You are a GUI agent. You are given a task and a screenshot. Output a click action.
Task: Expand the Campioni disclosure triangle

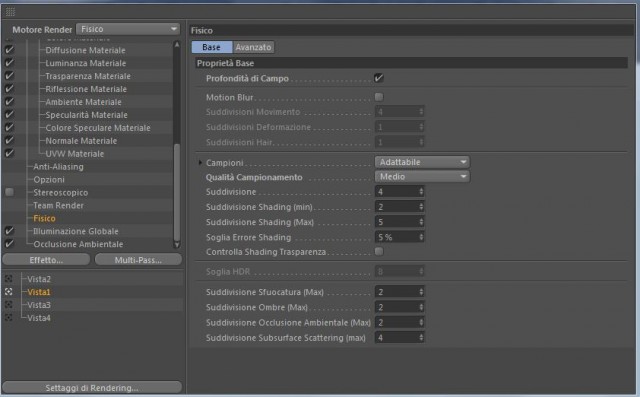(x=200, y=162)
